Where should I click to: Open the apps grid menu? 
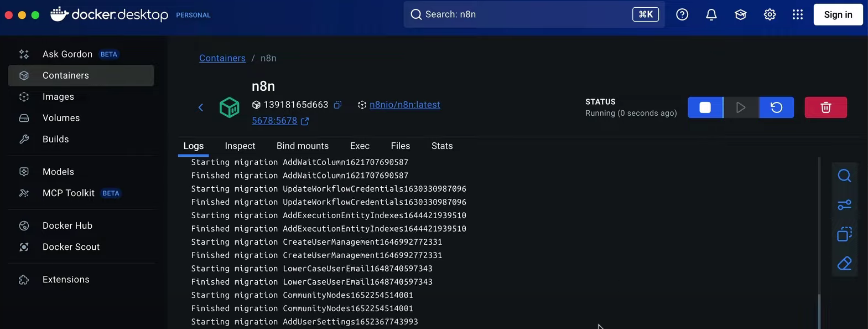click(797, 14)
